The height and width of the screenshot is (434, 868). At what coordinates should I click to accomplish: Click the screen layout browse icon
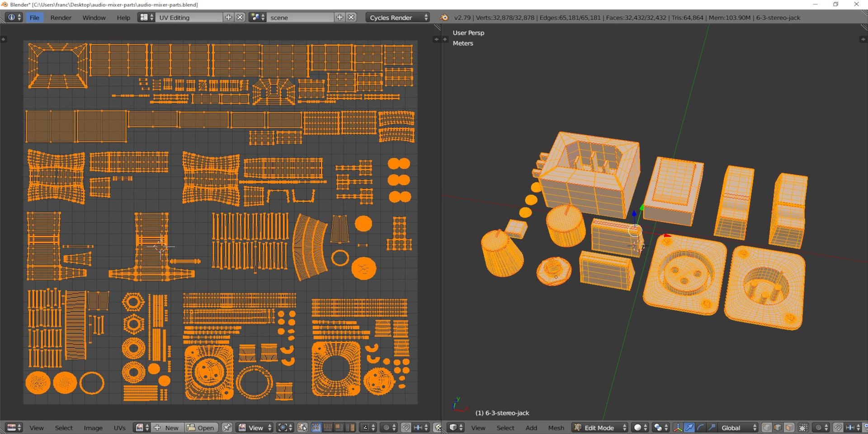click(147, 17)
